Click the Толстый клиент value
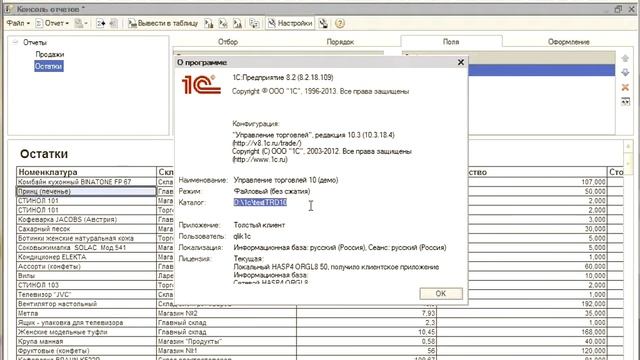Image resolution: width=640 pixels, height=360 pixels. point(259,225)
